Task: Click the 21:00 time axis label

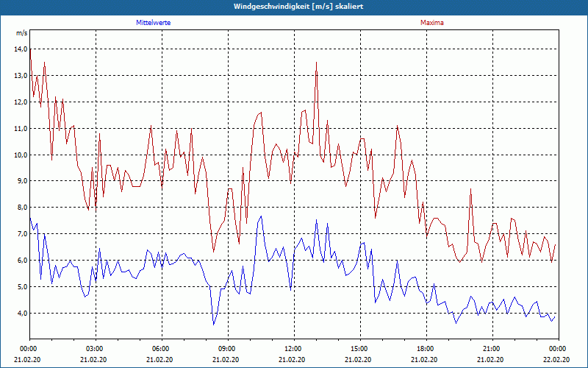Action: pos(492,349)
